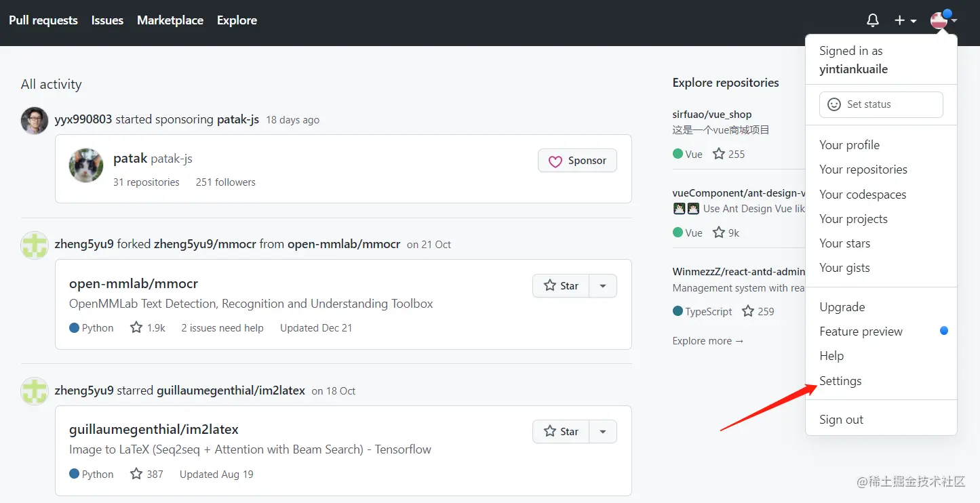Open the zheng5yu9/mmocr fork link
Image resolution: width=980 pixels, height=503 pixels.
pos(205,244)
